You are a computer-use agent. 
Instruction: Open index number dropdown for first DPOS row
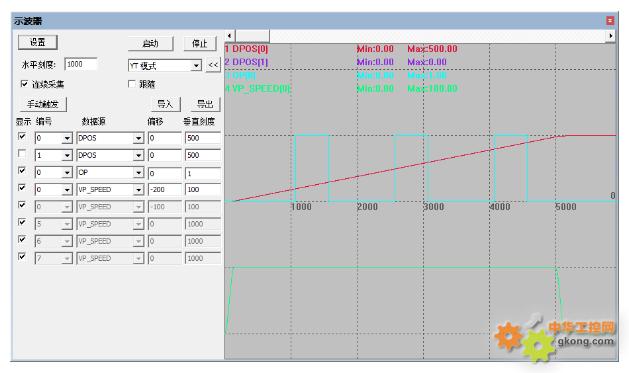point(67,138)
